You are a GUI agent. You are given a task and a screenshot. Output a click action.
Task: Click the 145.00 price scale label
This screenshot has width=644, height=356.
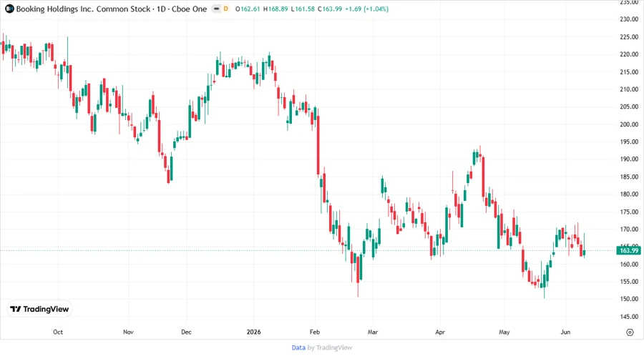pyautogui.click(x=629, y=317)
